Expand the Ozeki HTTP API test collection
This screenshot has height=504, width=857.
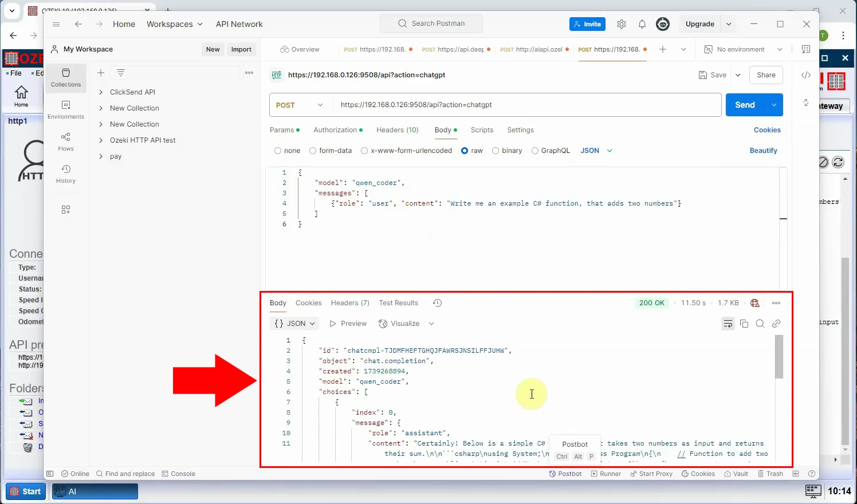(101, 140)
